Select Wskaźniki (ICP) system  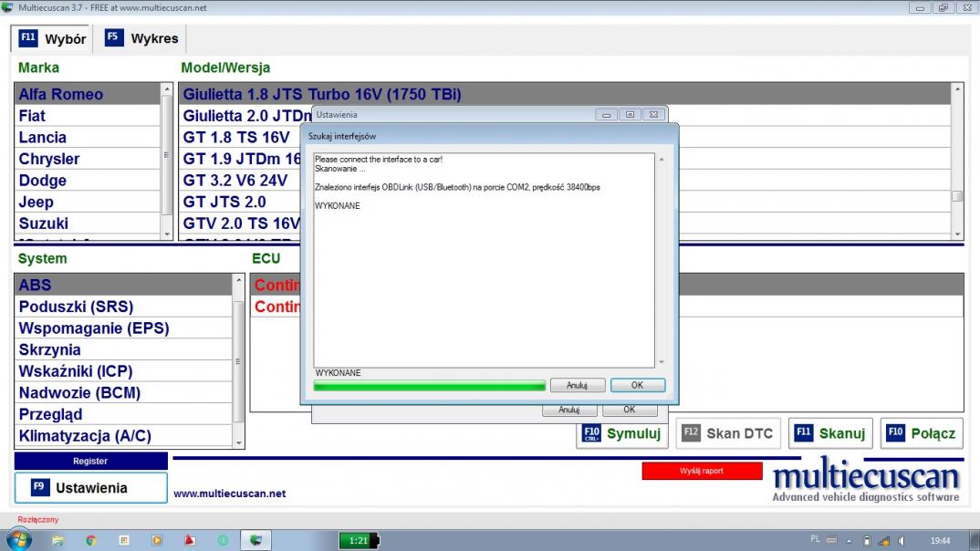coord(124,371)
